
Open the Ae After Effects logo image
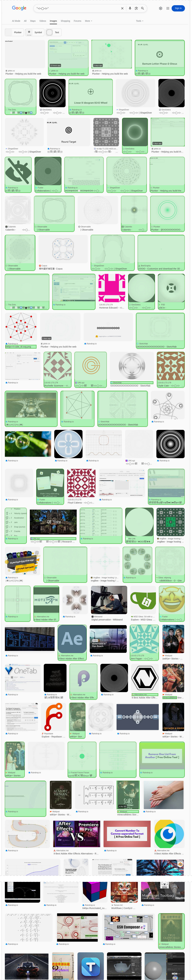[72, 639]
